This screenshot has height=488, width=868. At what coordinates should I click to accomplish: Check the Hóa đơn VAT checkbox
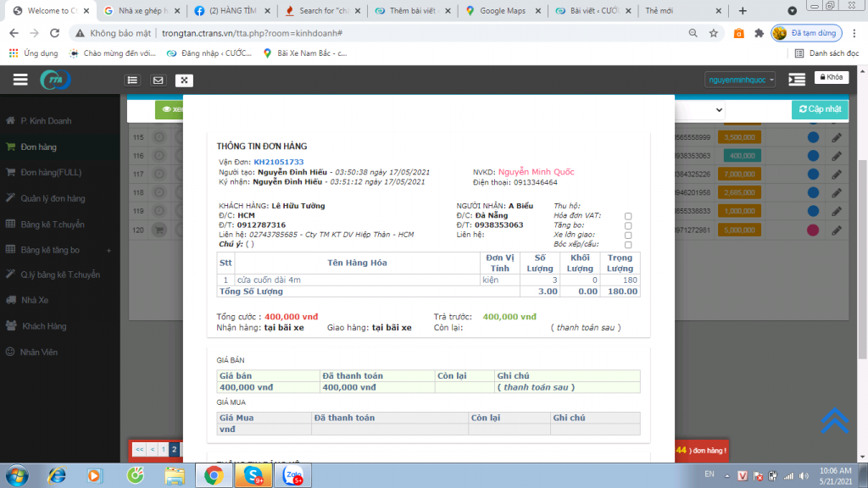click(628, 216)
